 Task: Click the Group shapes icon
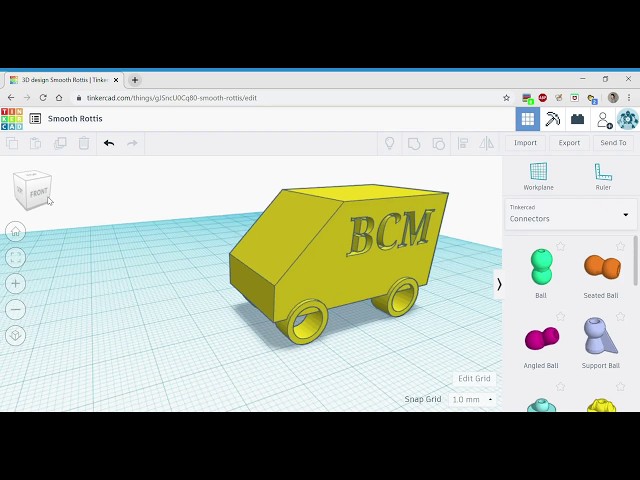414,144
